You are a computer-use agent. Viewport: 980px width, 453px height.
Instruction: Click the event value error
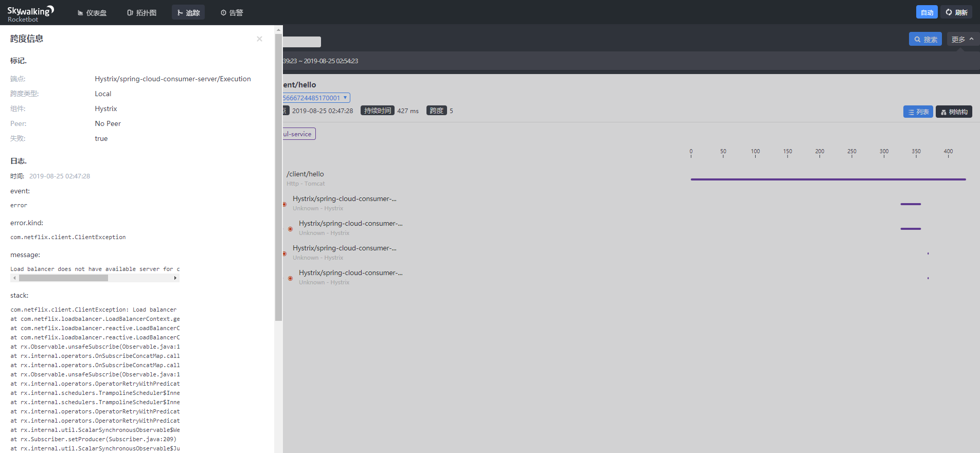point(19,205)
